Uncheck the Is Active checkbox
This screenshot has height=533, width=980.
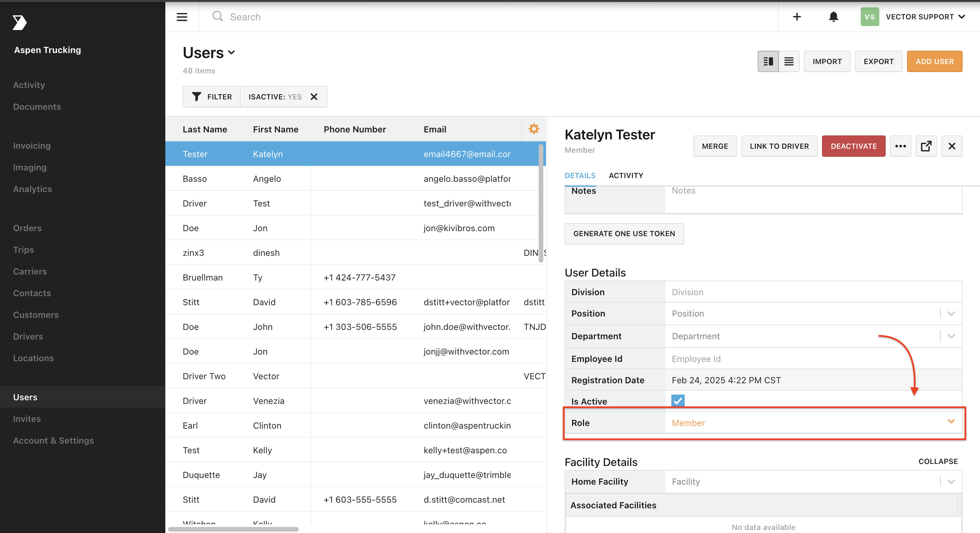678,401
